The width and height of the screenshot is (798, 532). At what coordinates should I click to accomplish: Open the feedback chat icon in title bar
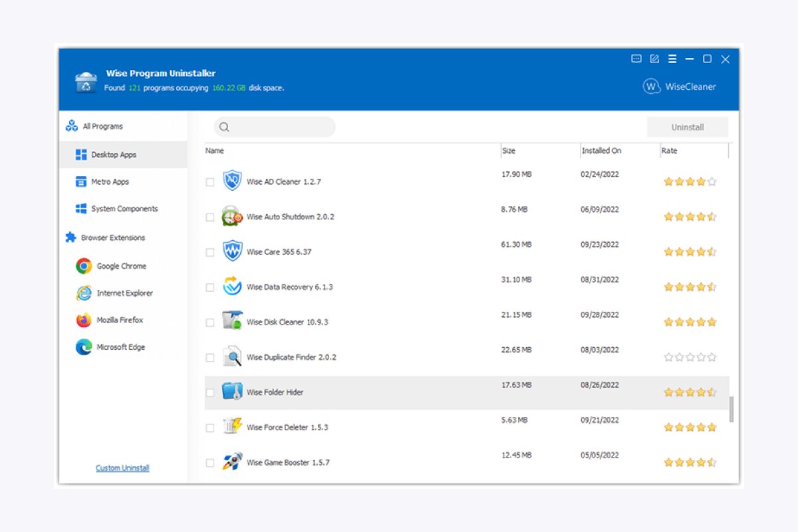coord(636,59)
